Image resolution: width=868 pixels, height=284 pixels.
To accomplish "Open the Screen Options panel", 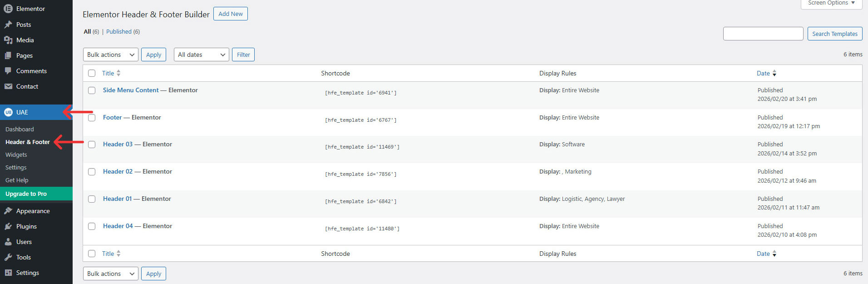I will pyautogui.click(x=831, y=3).
